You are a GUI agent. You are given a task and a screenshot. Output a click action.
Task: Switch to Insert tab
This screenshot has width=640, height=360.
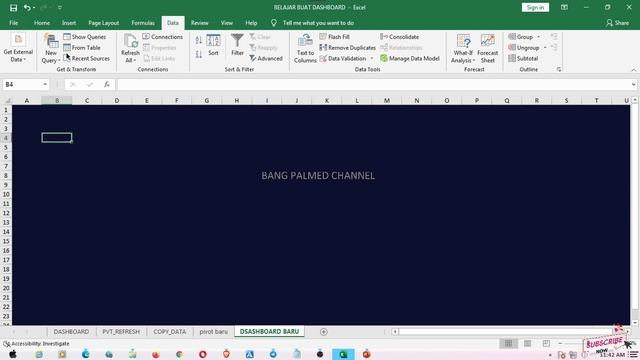click(69, 23)
